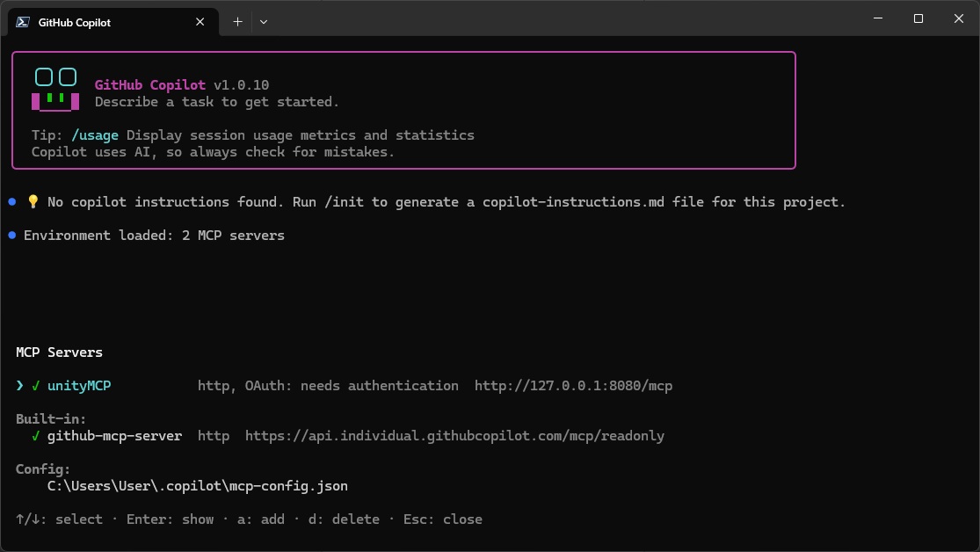Click the MCP Servers heading
The width and height of the screenshot is (980, 552).
pos(59,352)
